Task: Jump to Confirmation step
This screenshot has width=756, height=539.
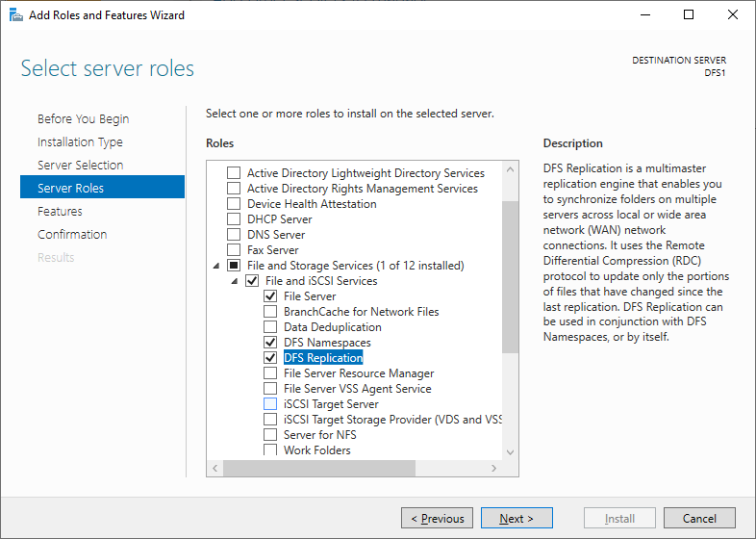Action: 72,235
